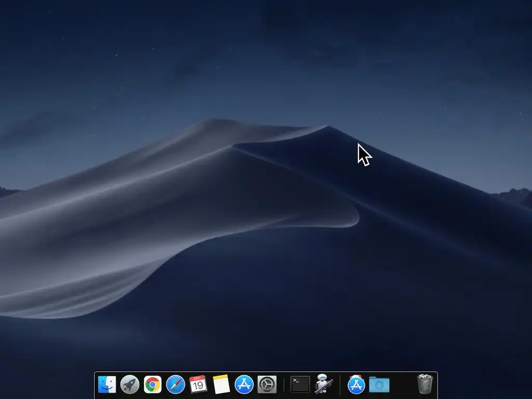
Task: Open the Downloads folder stack
Action: pos(379,384)
